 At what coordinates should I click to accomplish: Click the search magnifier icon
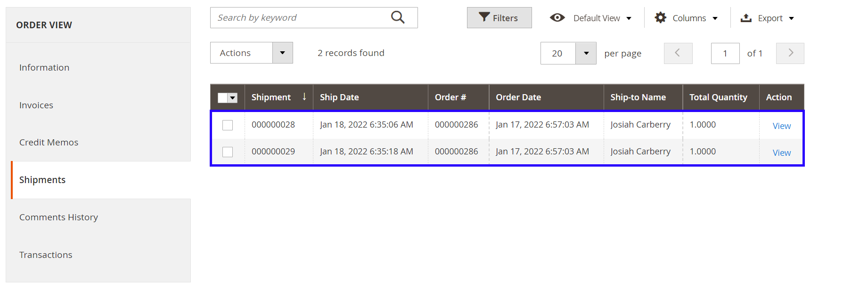(x=398, y=17)
